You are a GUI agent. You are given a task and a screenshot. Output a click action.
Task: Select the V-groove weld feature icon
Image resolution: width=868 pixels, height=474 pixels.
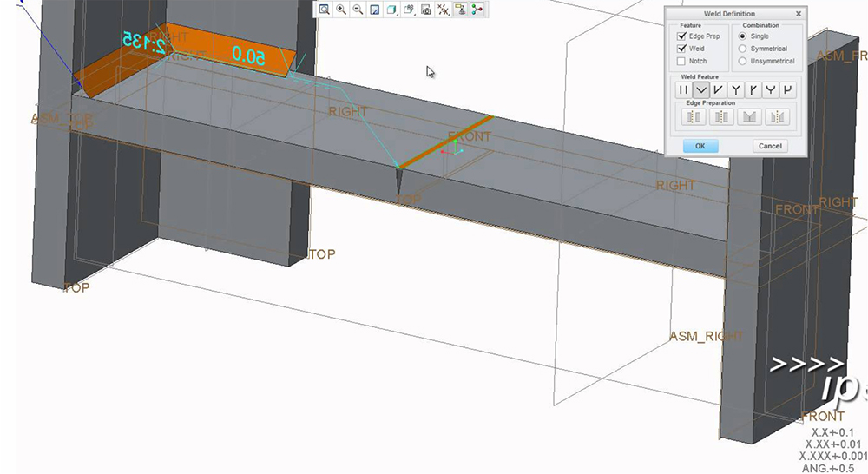[700, 89]
